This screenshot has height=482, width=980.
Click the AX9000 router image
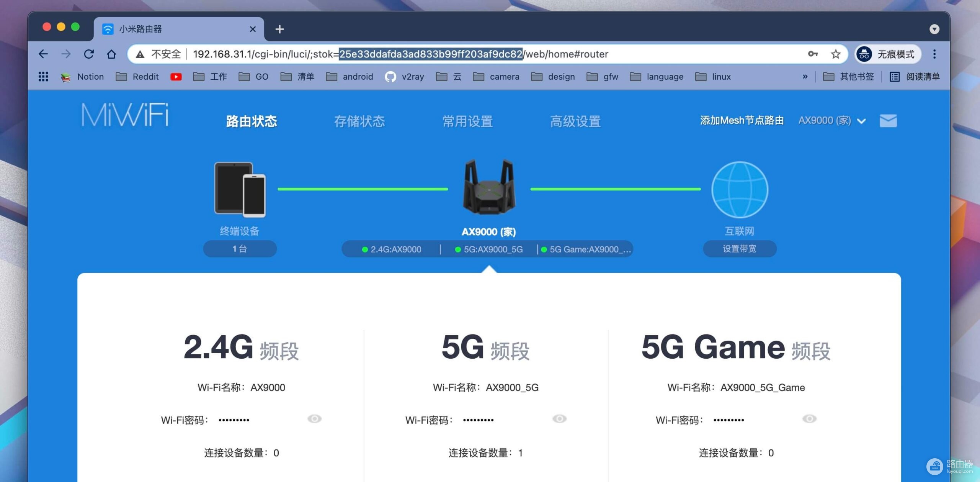[x=489, y=187]
